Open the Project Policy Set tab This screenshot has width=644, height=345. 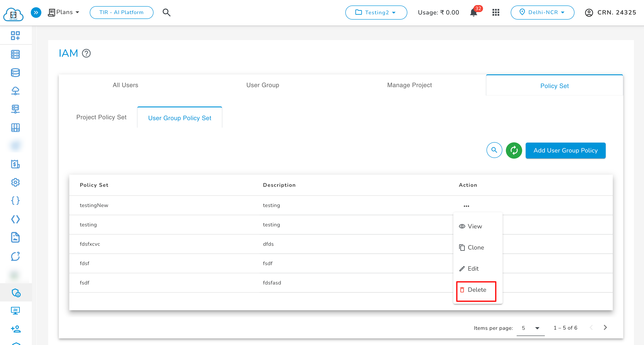tap(101, 117)
